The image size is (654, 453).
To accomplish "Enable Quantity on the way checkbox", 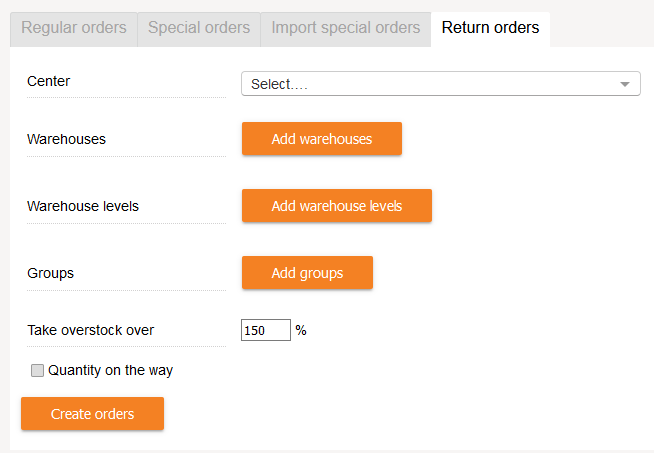I will pyautogui.click(x=38, y=371).
